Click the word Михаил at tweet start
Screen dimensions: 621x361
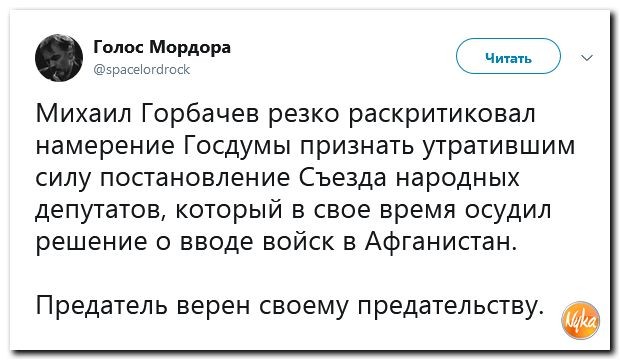tap(85, 114)
